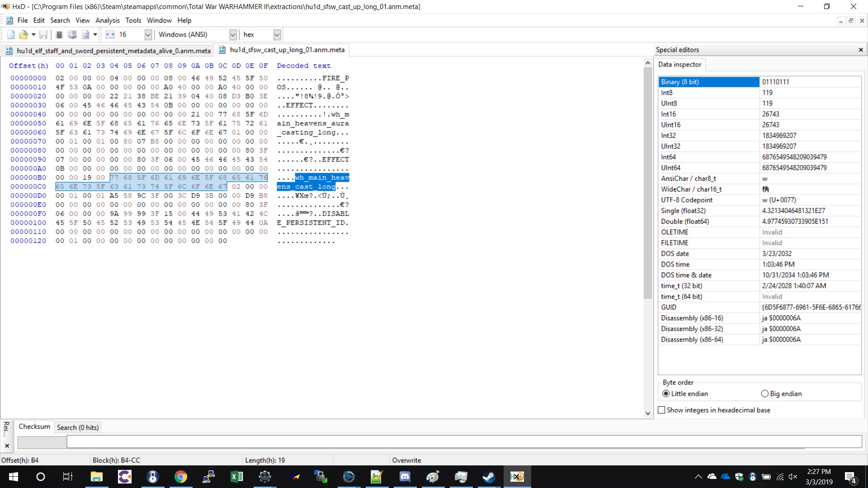Open the hex offset base dropdown

[x=277, y=34]
